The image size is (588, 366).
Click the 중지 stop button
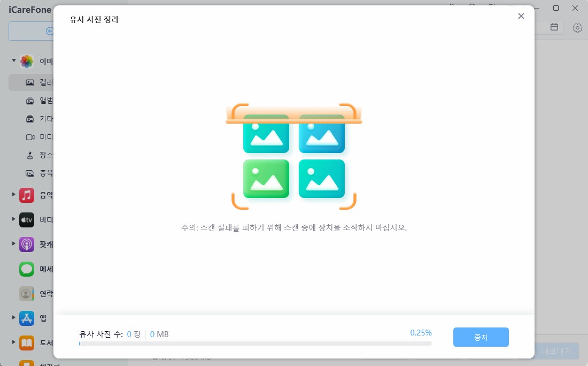(481, 337)
